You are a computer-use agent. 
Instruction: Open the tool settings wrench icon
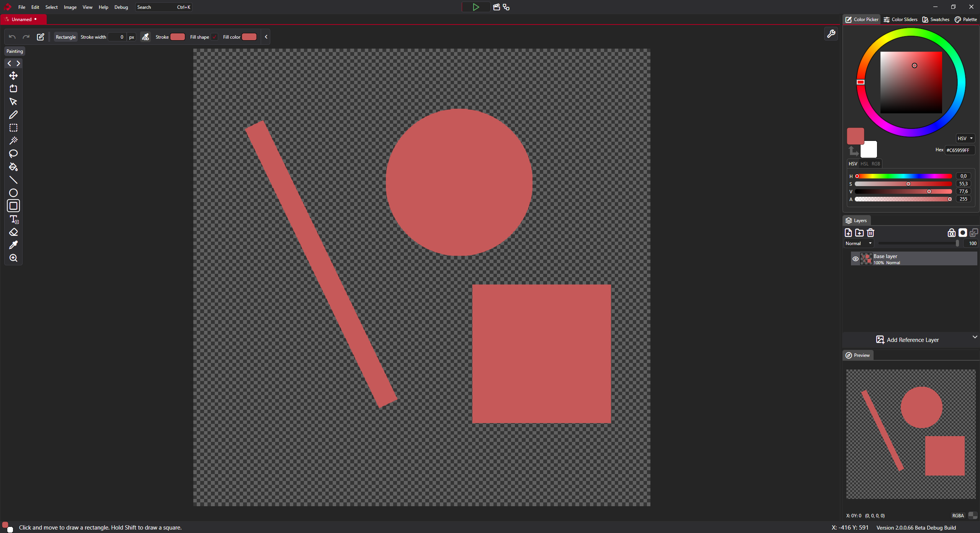pyautogui.click(x=831, y=34)
